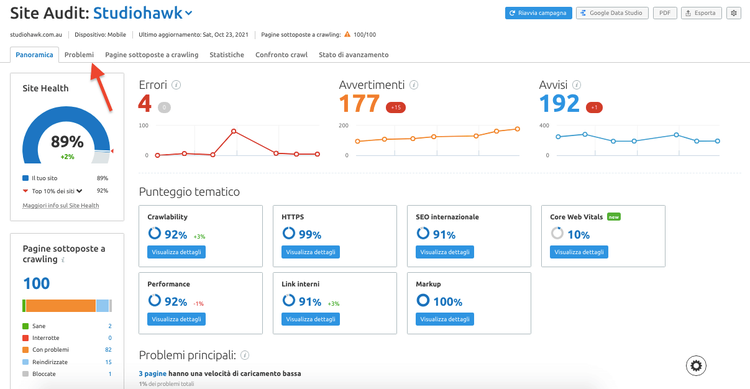This screenshot has height=389, width=750.
Task: Open Maggiori info sul Site Health link
Action: pos(61,206)
